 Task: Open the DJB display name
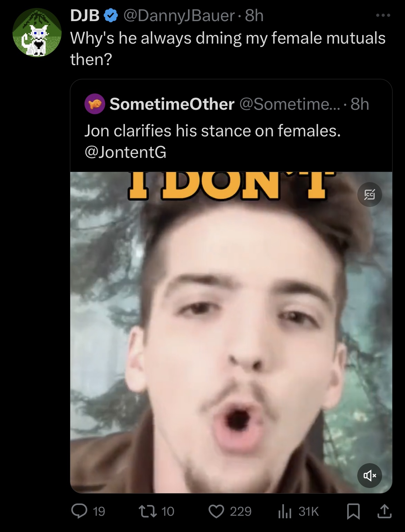coord(85,16)
